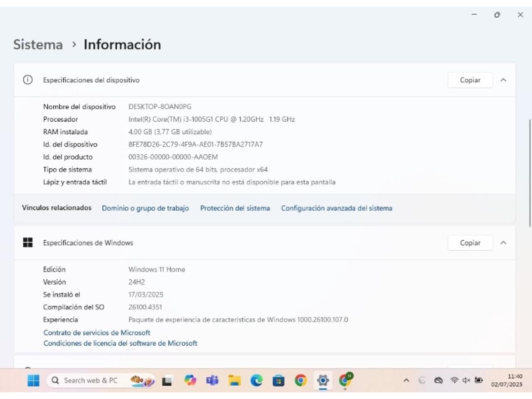
Task: Open Configuración avanzada del sistema
Action: [x=337, y=208]
